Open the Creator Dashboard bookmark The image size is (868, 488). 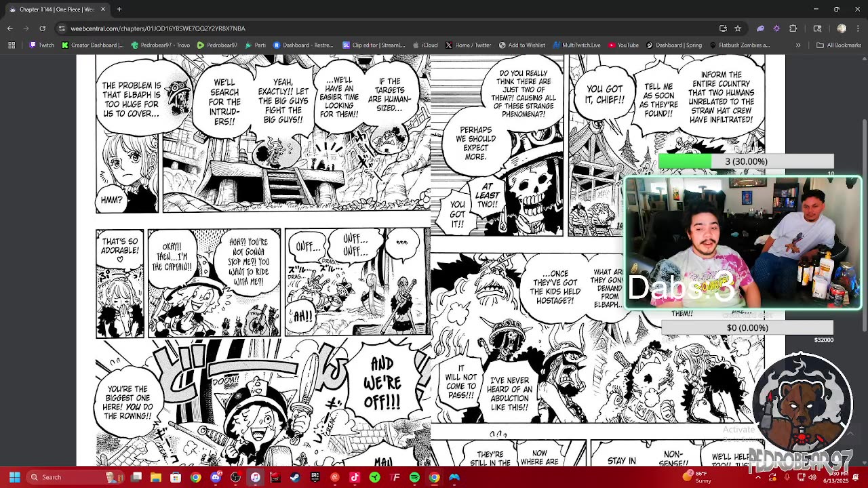(93, 45)
